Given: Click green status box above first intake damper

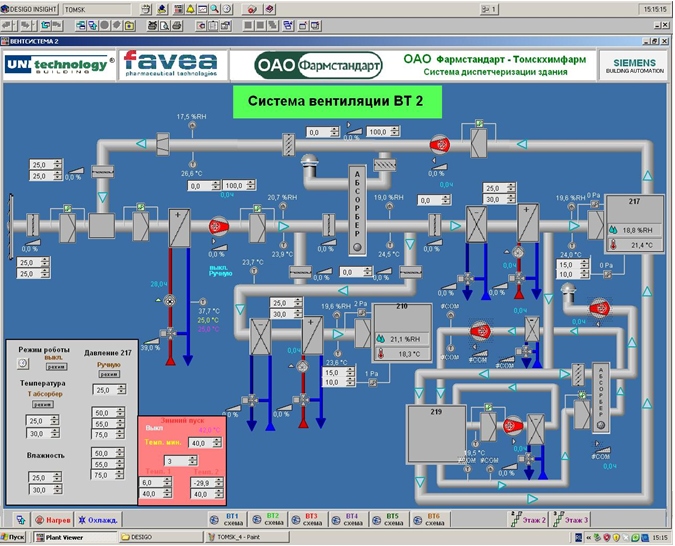Looking at the screenshot, I should 68,208.
